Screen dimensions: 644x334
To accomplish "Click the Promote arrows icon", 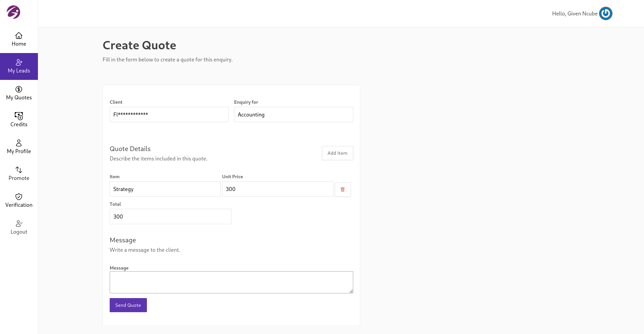I will (19, 170).
